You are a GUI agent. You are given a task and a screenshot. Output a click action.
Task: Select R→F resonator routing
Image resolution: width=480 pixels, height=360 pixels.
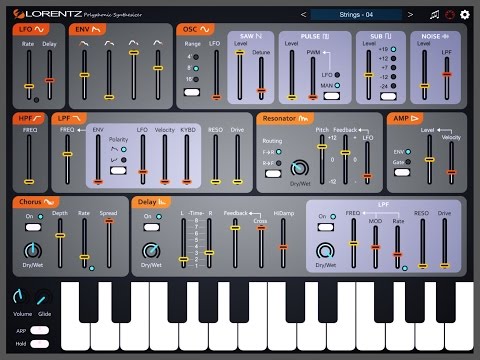(279, 163)
